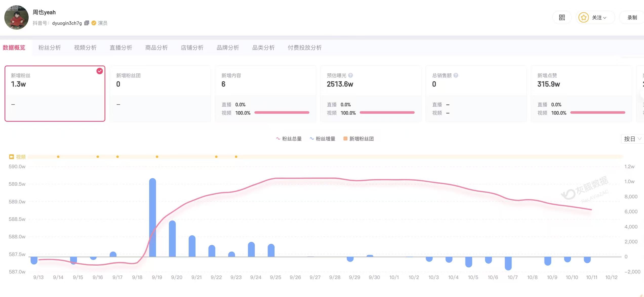
Task: Click the 新增内容 视频 100% progress bar
Action: 282,113
